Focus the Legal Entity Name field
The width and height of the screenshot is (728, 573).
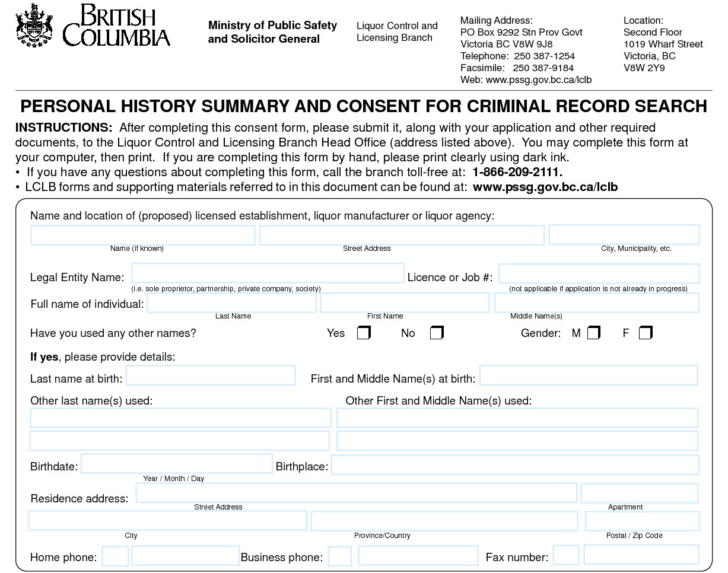[268, 273]
